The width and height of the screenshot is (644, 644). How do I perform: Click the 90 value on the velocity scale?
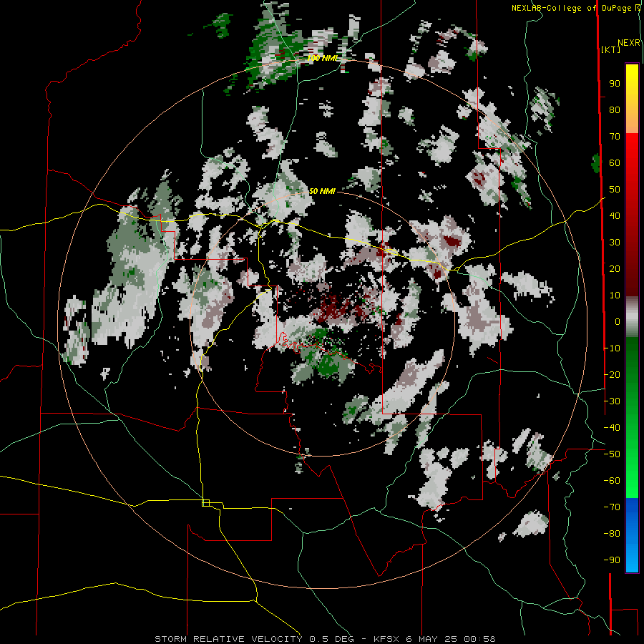[615, 84]
